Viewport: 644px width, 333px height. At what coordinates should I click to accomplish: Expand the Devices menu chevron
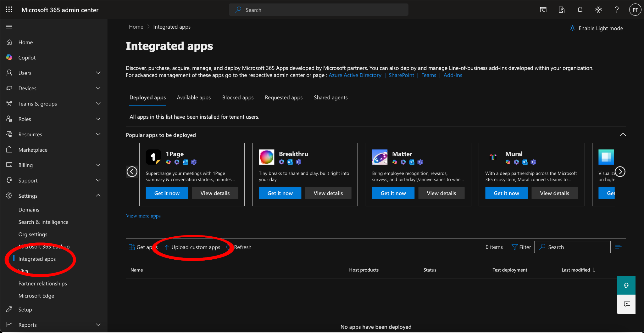[98, 88]
